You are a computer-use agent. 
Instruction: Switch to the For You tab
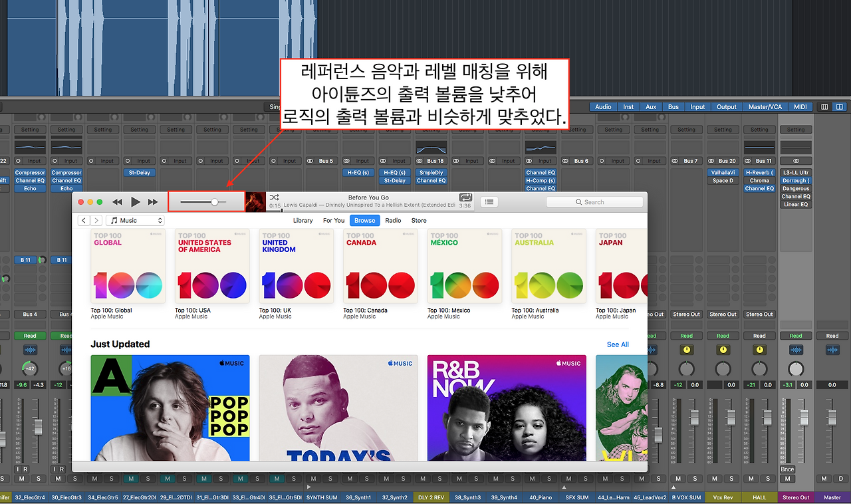[334, 220]
